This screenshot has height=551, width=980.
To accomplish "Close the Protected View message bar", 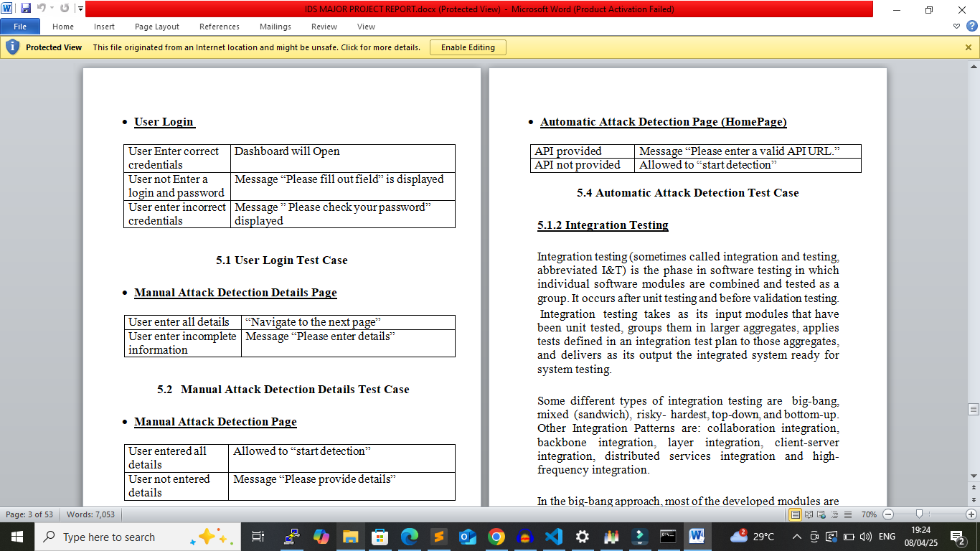I will [x=969, y=47].
